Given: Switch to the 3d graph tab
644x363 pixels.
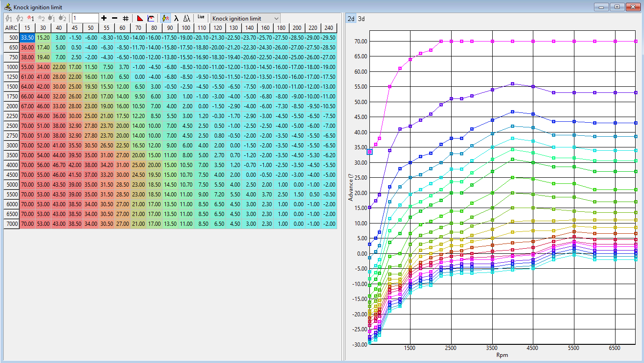Looking at the screenshot, I should tap(361, 19).
